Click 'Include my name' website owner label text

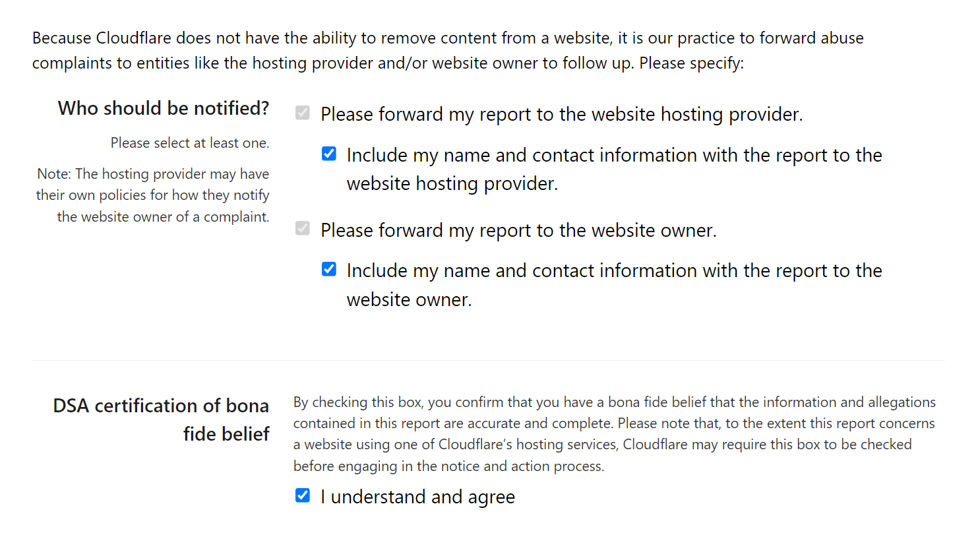pyautogui.click(x=613, y=271)
